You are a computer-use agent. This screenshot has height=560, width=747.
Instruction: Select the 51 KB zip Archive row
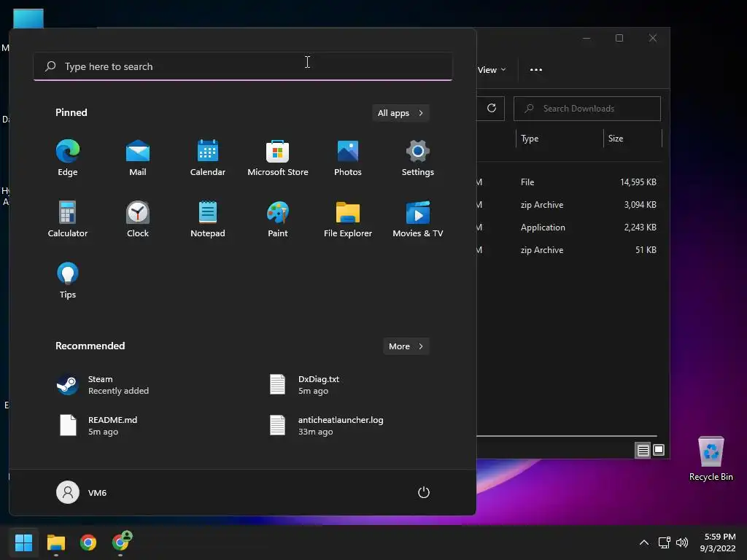pos(569,250)
